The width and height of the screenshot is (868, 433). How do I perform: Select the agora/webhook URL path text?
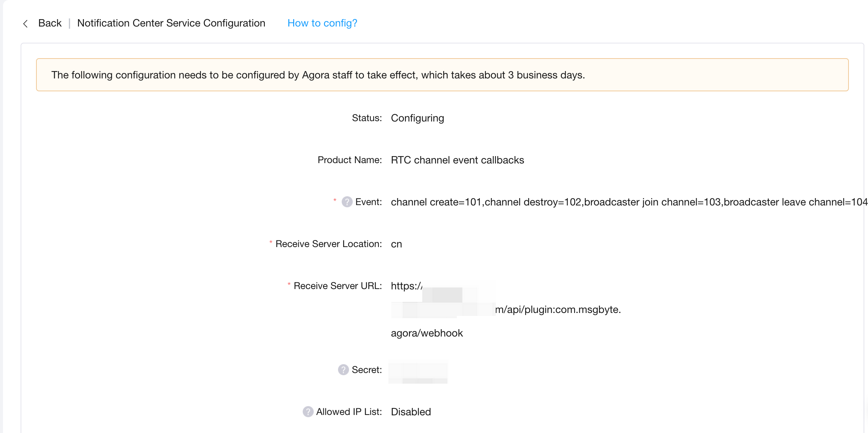tap(427, 333)
